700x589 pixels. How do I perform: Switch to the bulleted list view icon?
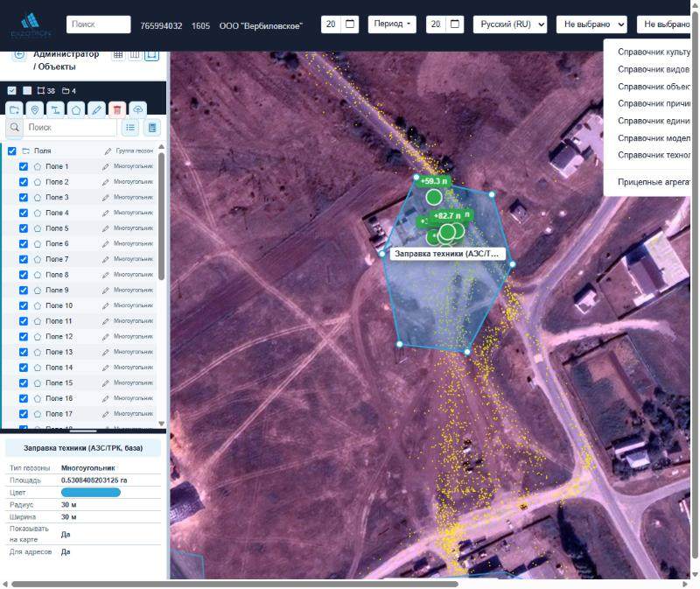(130, 128)
